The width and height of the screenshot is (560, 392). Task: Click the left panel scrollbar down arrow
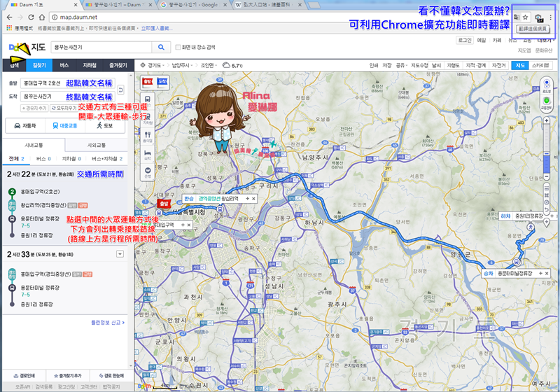tap(131, 365)
